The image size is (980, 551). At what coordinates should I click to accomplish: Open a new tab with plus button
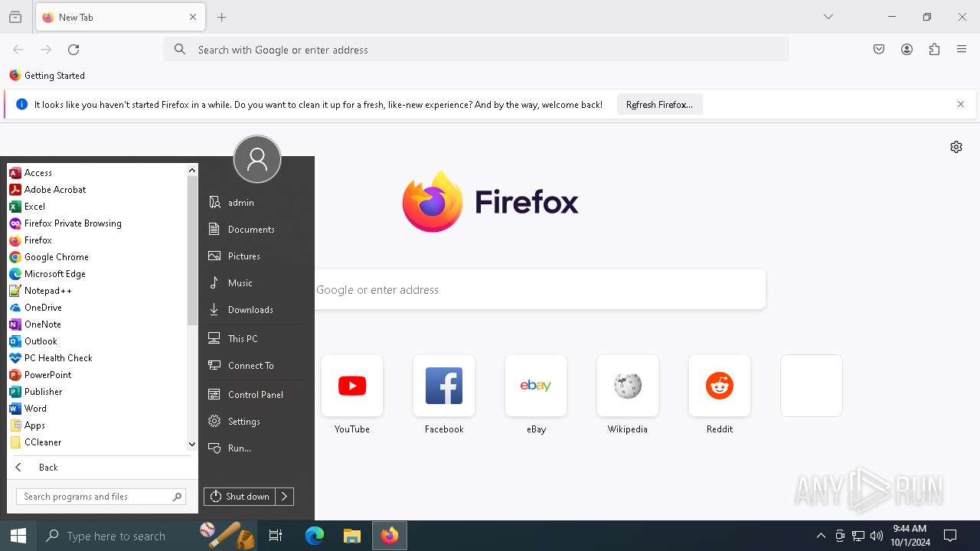pyautogui.click(x=222, y=17)
